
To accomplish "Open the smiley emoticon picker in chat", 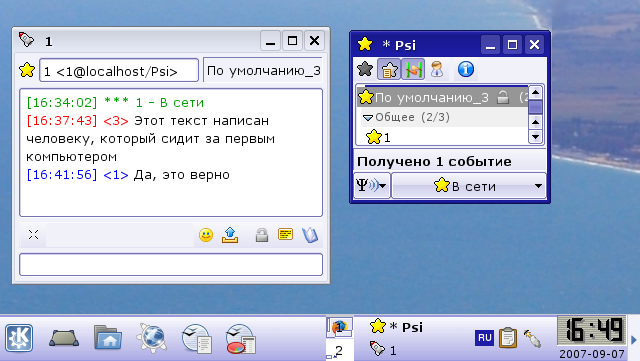I will tap(206, 235).
